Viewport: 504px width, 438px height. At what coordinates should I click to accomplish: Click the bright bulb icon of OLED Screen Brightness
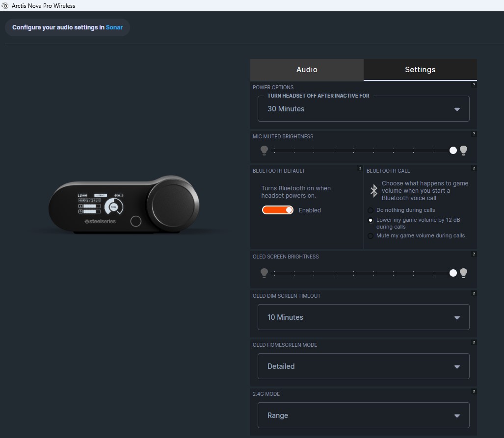click(463, 273)
